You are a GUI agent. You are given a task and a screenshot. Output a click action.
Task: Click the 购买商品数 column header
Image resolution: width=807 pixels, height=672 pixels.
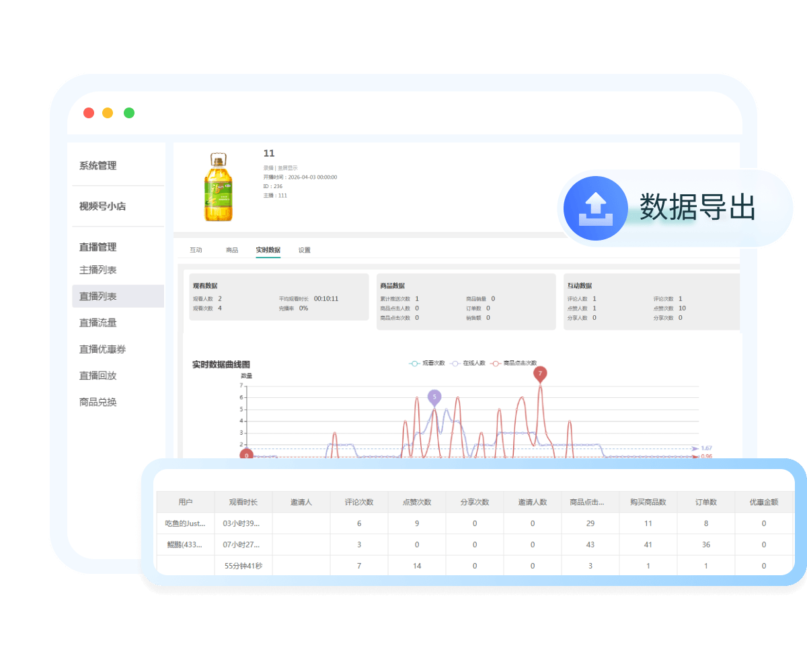tap(648, 502)
